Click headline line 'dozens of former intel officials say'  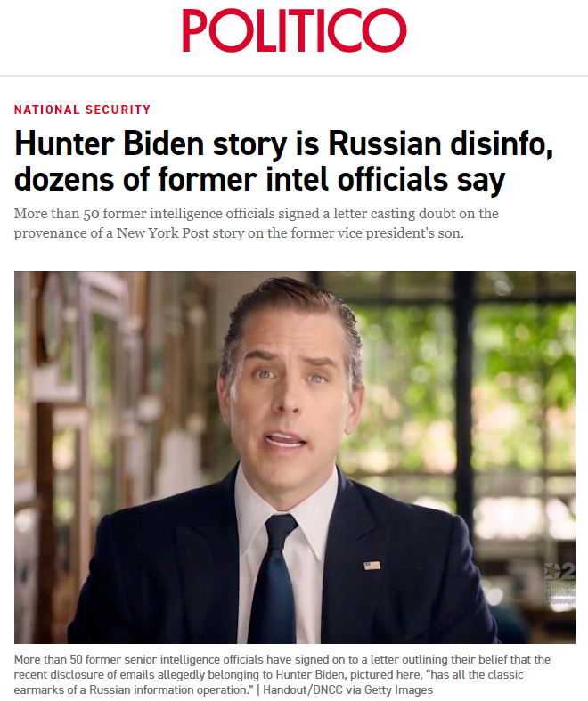click(x=260, y=180)
